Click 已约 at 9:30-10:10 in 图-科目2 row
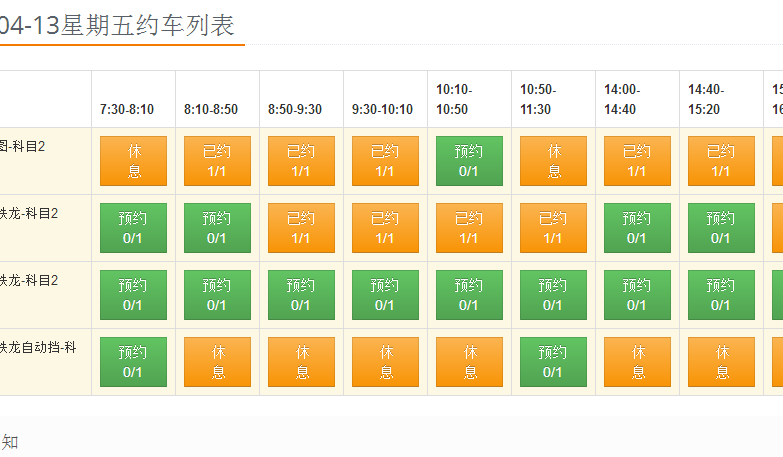The height and width of the screenshot is (457, 783). coord(385,161)
